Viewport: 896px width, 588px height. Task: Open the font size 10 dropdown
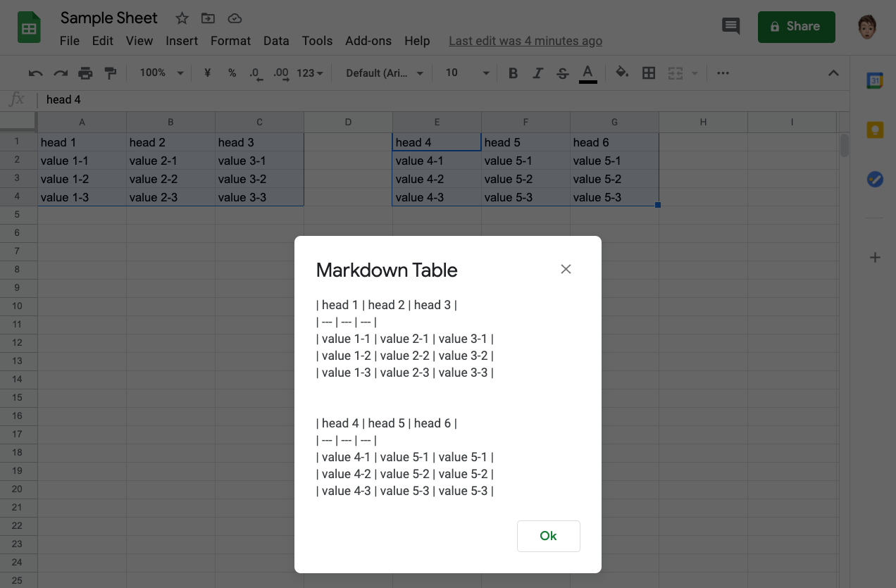[x=467, y=73]
